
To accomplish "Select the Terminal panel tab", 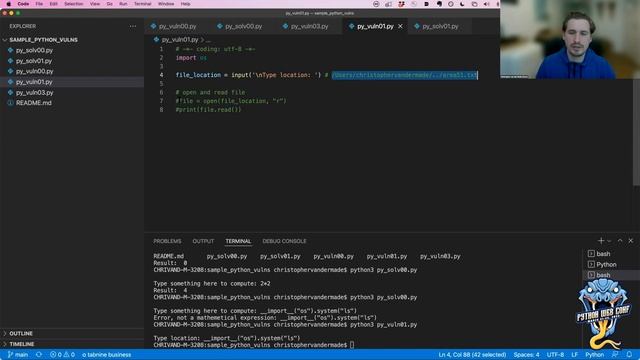I will pos(238,241).
